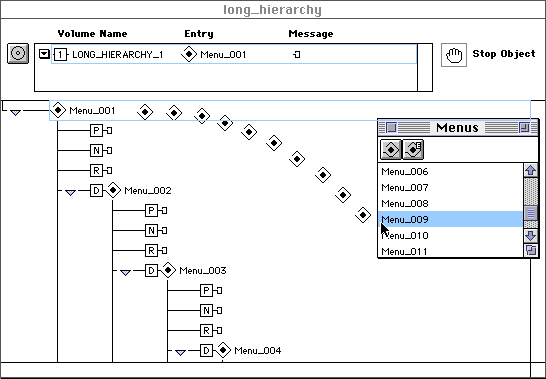The height and width of the screenshot is (379, 546).
Task: Open the dropdown arrow before LONG_HIERARCHY_1
Action: (x=44, y=54)
